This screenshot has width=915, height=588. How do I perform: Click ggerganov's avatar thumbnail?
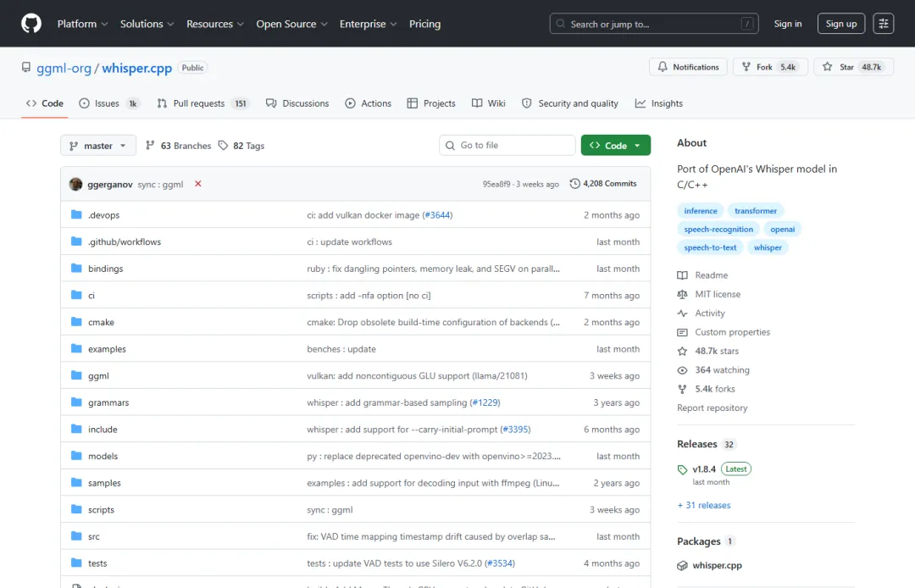click(76, 184)
